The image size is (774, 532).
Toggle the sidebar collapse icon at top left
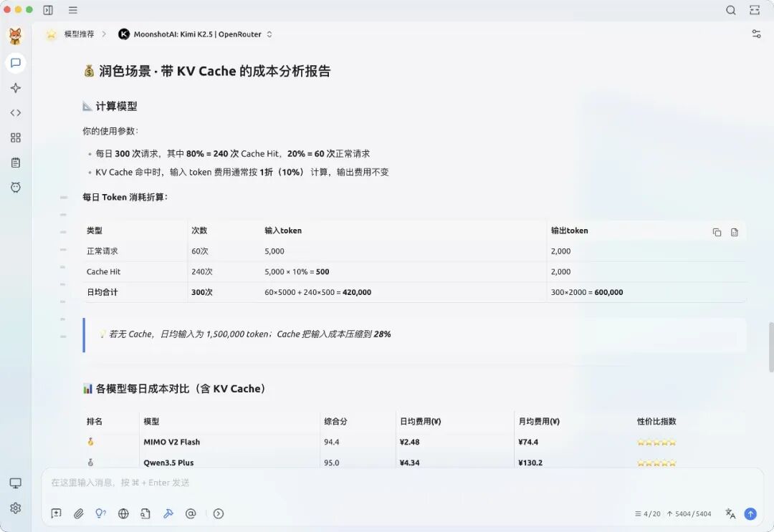(x=49, y=10)
